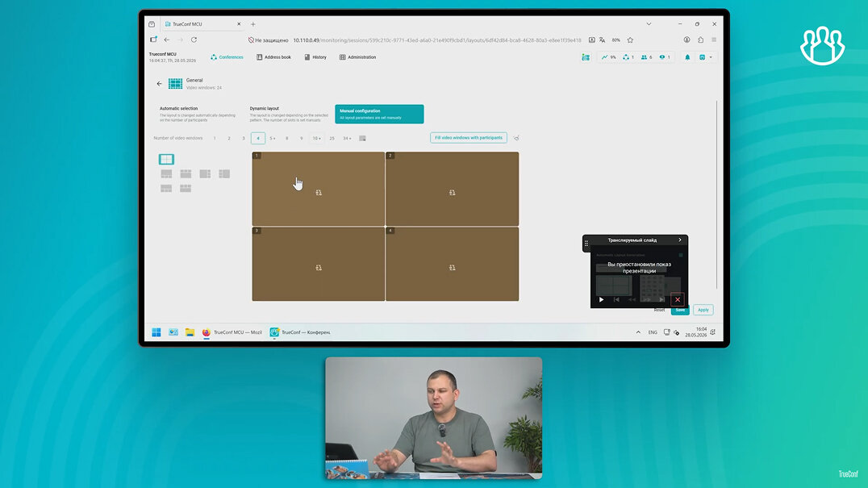This screenshot has height=488, width=868.
Task: Reload the page with browser refresh icon
Action: click(194, 40)
